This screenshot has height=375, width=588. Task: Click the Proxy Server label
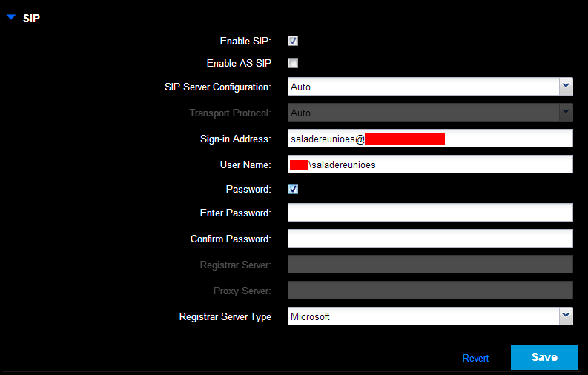(242, 291)
